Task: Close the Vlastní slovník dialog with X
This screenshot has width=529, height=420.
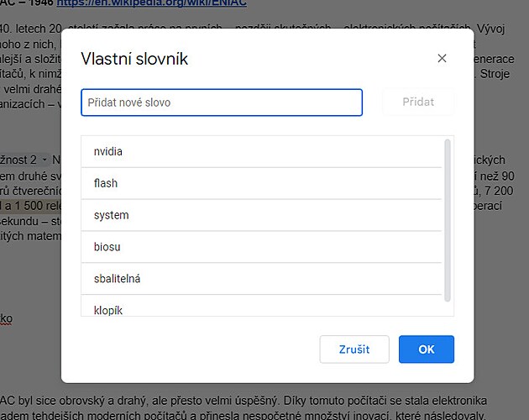Action: pos(443,59)
